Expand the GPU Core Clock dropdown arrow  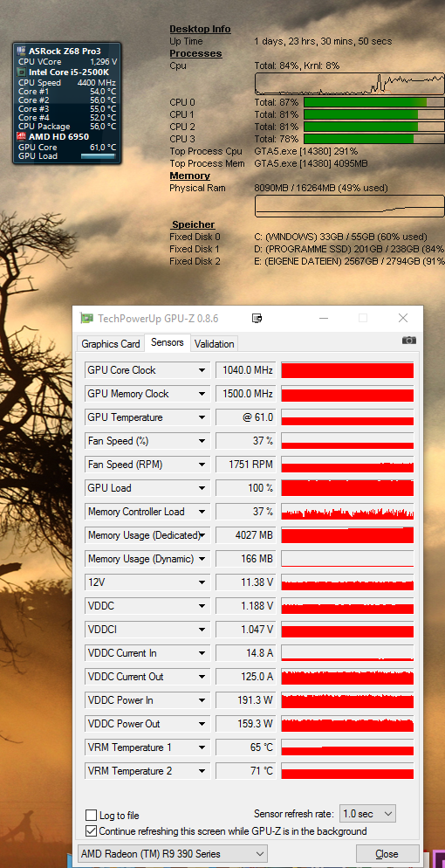202,370
